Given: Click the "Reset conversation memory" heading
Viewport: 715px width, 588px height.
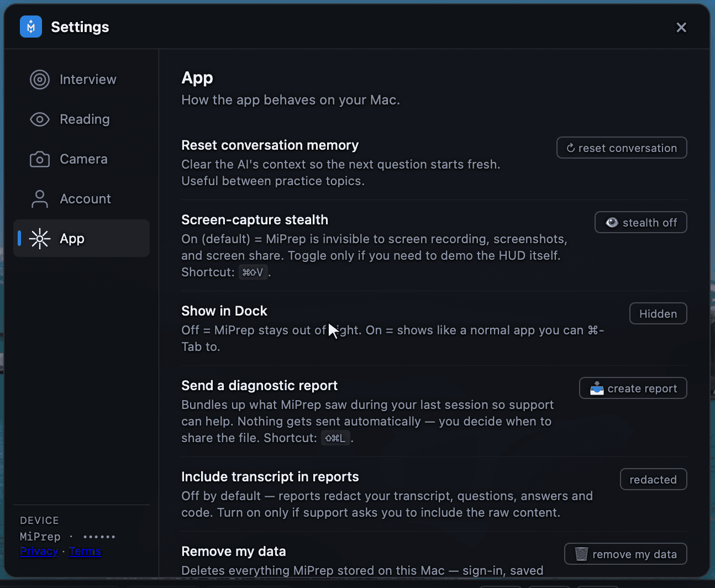Looking at the screenshot, I should click(270, 145).
